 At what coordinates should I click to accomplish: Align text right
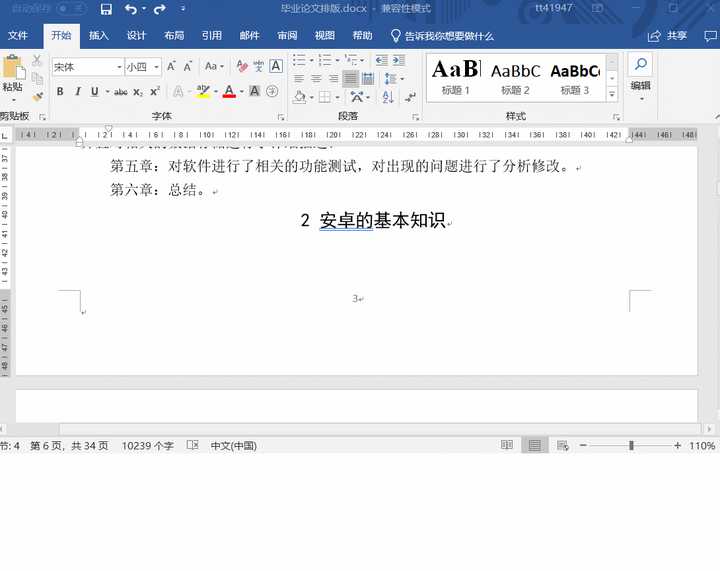tap(333, 79)
